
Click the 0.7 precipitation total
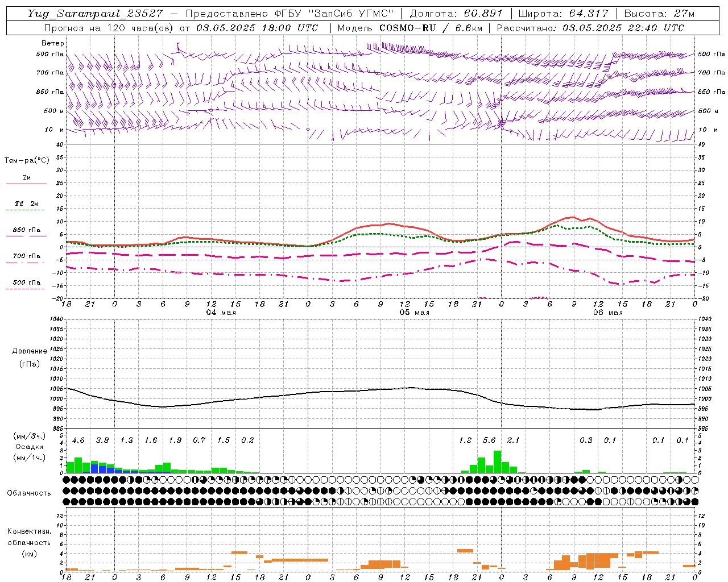point(199,440)
